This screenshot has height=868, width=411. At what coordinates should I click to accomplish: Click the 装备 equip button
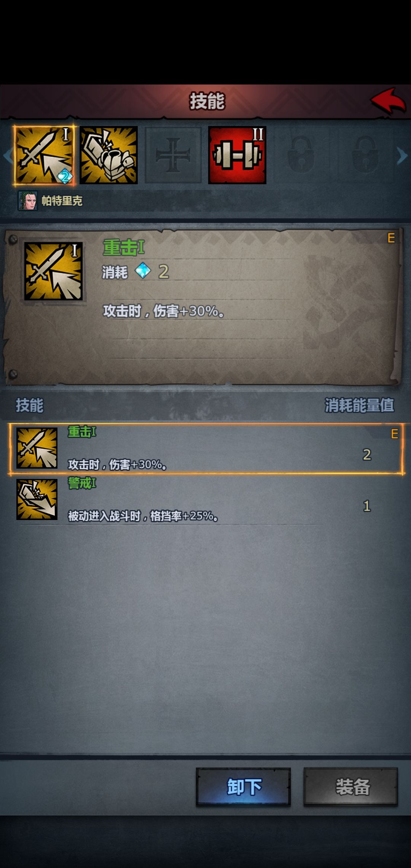click(x=351, y=787)
